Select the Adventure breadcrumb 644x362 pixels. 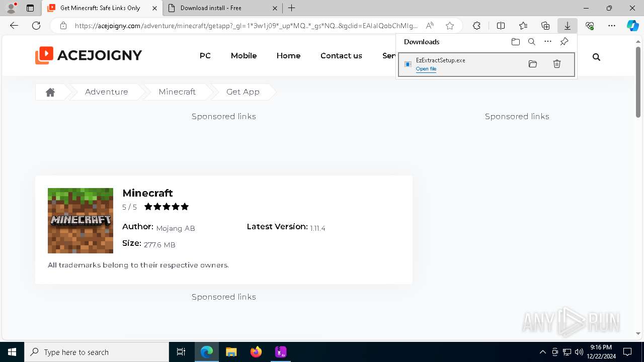[107, 92]
